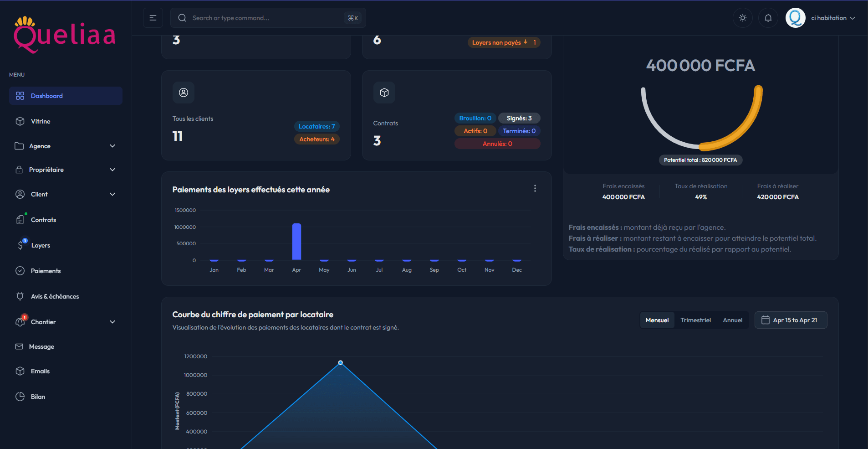
Task: Click the Terminés: 0 badge
Action: click(519, 131)
